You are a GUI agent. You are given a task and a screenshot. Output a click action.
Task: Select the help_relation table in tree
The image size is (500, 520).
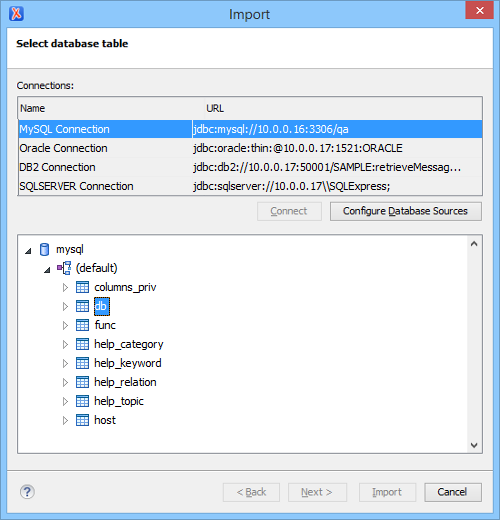click(x=125, y=382)
